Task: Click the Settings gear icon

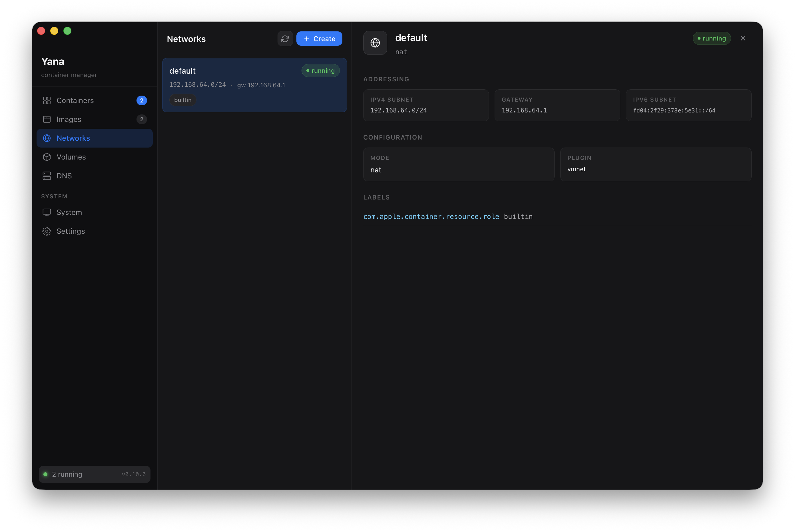Action: coord(47,231)
